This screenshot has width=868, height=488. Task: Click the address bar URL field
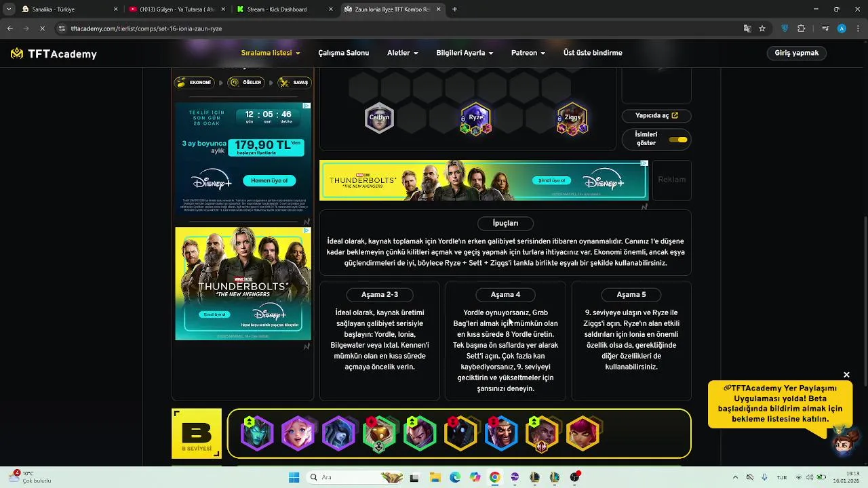pos(400,28)
